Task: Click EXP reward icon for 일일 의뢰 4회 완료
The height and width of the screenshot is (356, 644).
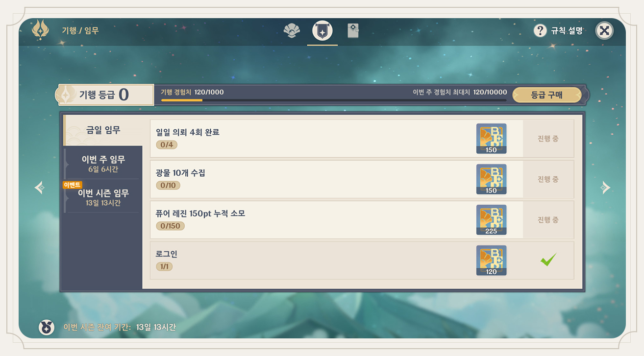Action: pyautogui.click(x=491, y=139)
